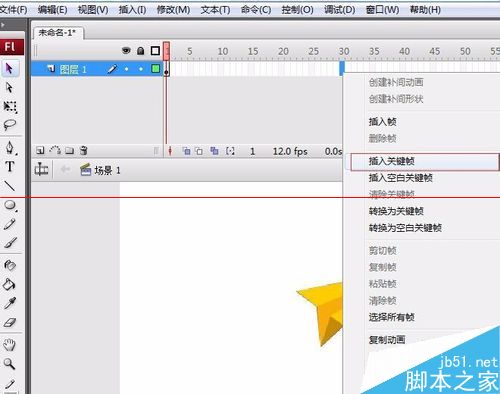Open the 帮助(H) menu

425,10
